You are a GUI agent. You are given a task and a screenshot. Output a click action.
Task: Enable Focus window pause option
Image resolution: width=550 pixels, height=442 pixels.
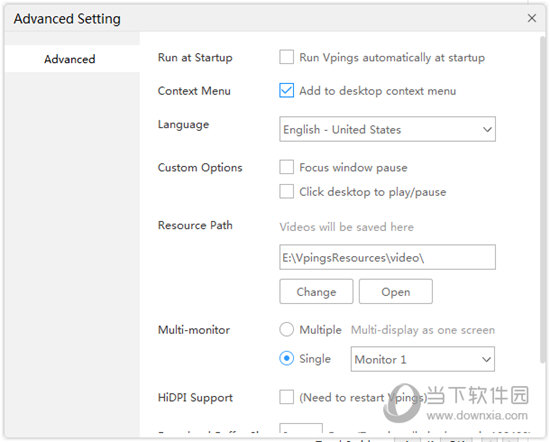287,167
